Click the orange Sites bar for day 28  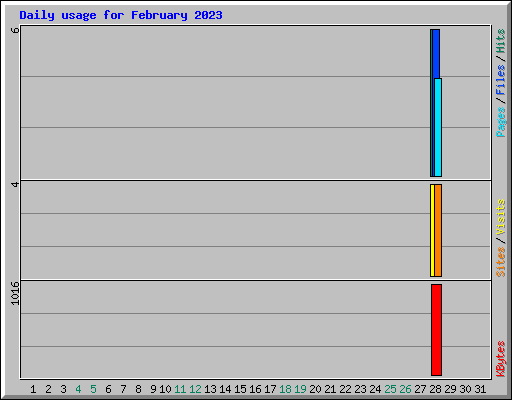(x=438, y=230)
